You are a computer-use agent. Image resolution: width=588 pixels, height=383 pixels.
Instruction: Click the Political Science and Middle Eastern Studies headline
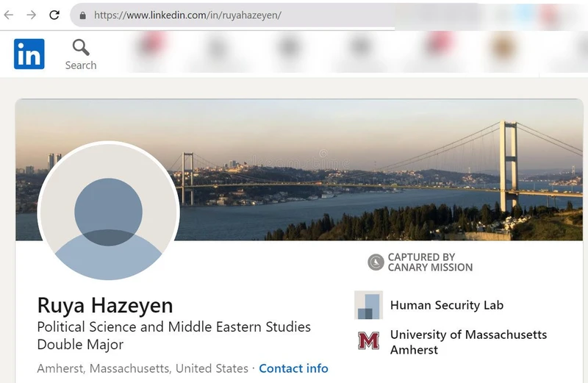[174, 335]
